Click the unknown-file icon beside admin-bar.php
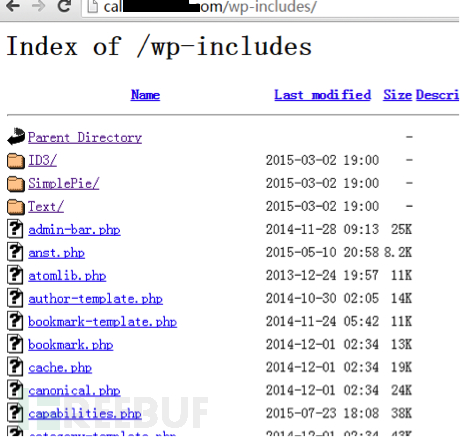The image size is (460, 437). pyautogui.click(x=15, y=229)
